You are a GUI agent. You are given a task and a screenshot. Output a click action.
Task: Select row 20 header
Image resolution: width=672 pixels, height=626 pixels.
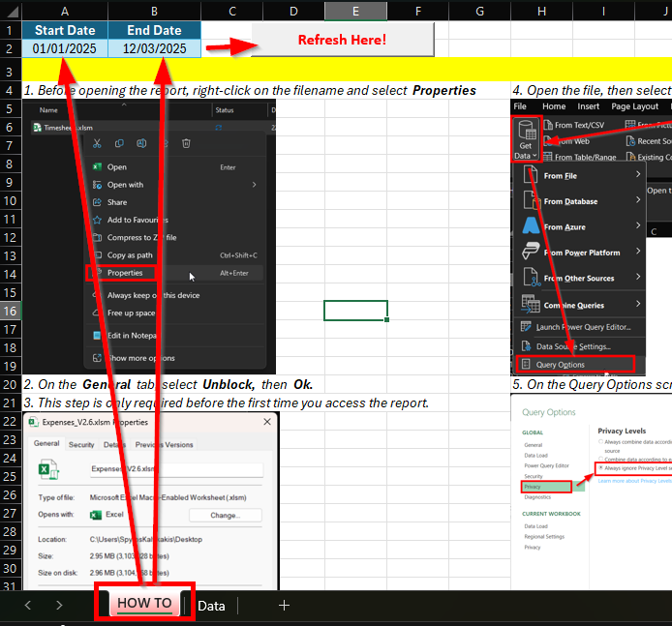coord(11,384)
